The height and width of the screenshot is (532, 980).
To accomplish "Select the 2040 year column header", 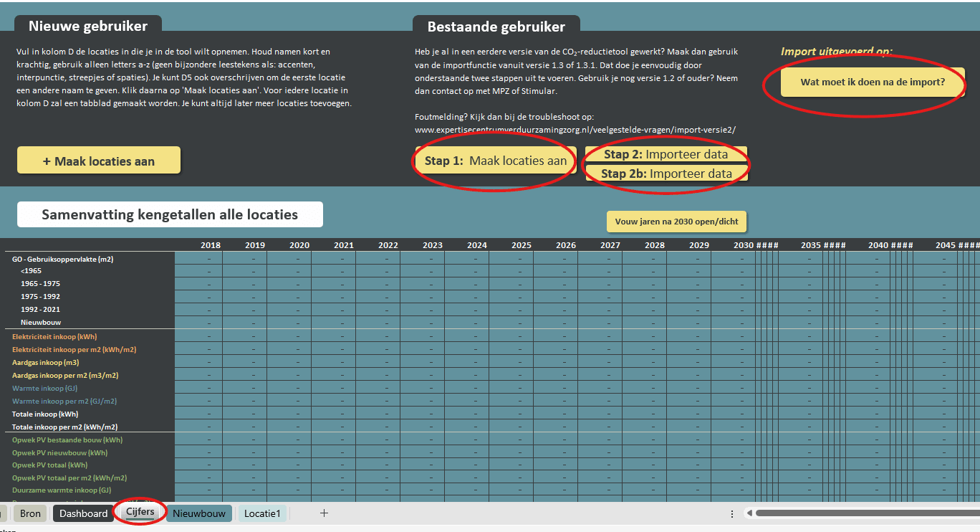I will click(878, 245).
